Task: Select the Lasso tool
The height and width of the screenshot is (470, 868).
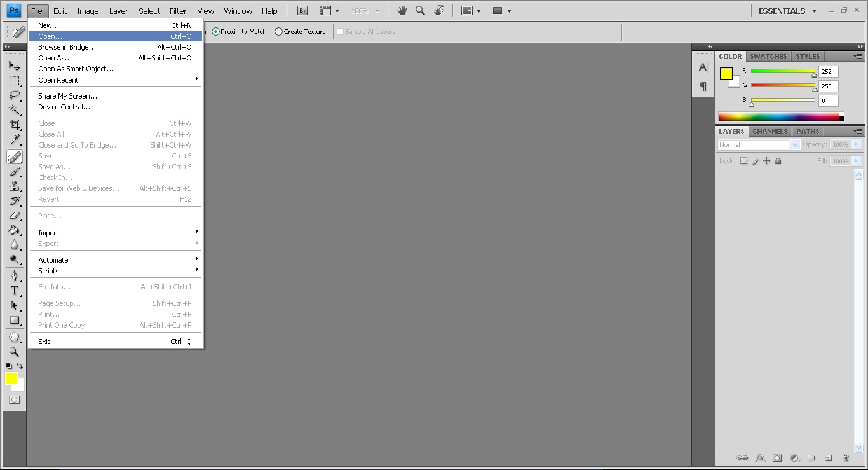Action: pos(14,95)
